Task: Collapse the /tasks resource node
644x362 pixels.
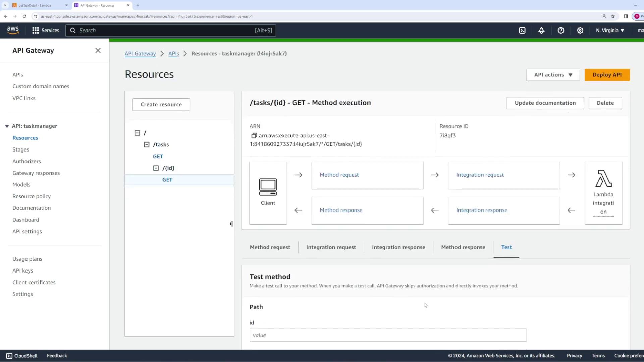Action: coord(147,145)
